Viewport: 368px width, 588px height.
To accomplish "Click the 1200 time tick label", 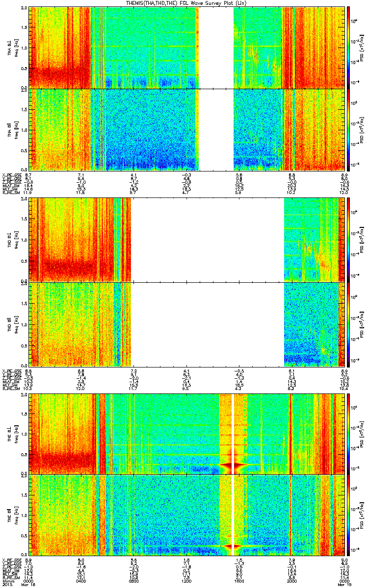I will tap(186, 580).
